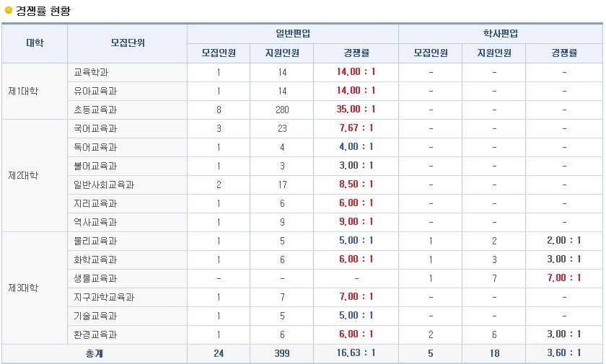Select the 모집단위 column header
The image size is (606, 364).
[128, 43]
